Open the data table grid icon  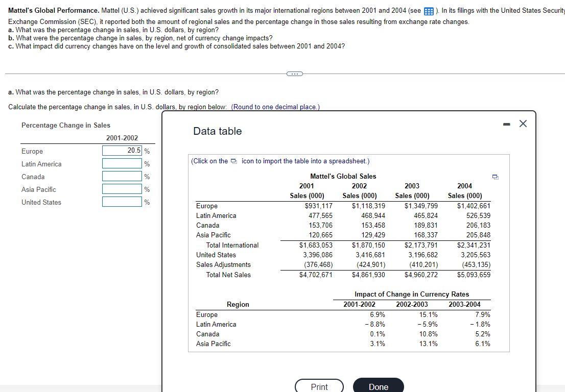tap(429, 11)
